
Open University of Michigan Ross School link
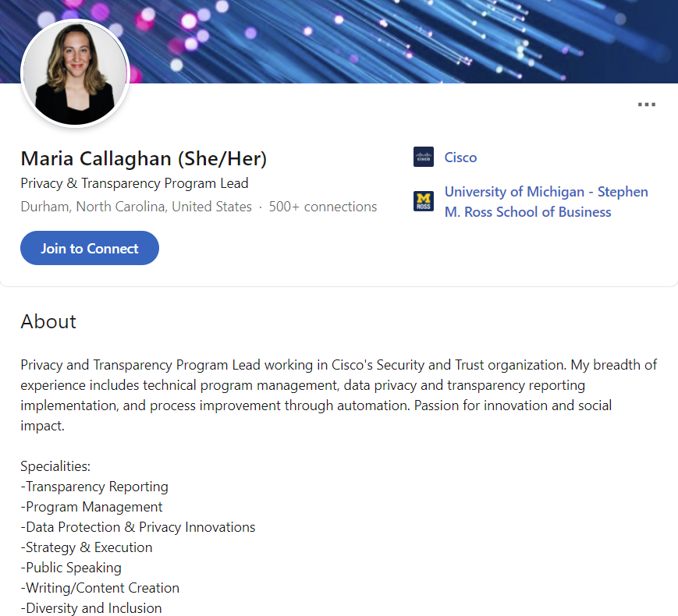tap(546, 202)
